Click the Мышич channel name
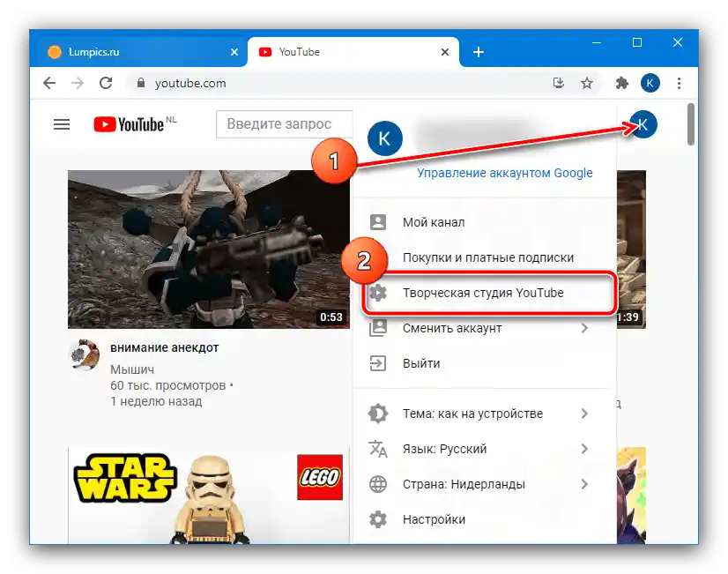Viewport: 728px width, 574px height. coord(132,369)
